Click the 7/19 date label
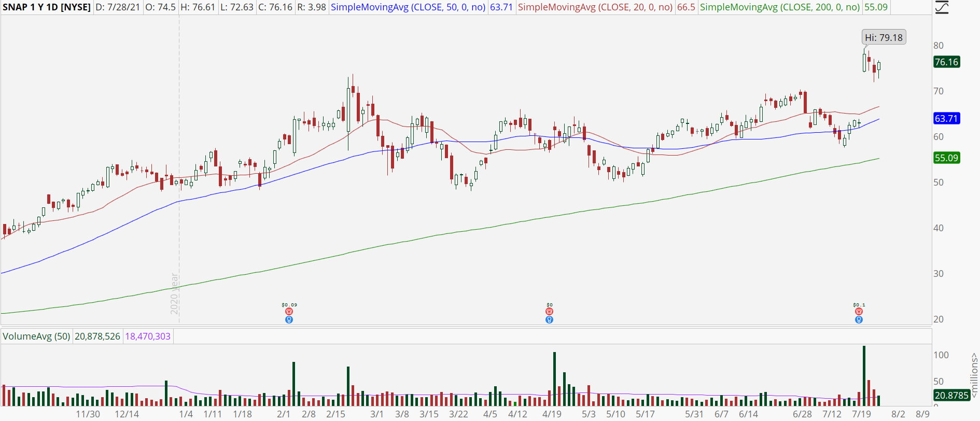 coord(861,414)
